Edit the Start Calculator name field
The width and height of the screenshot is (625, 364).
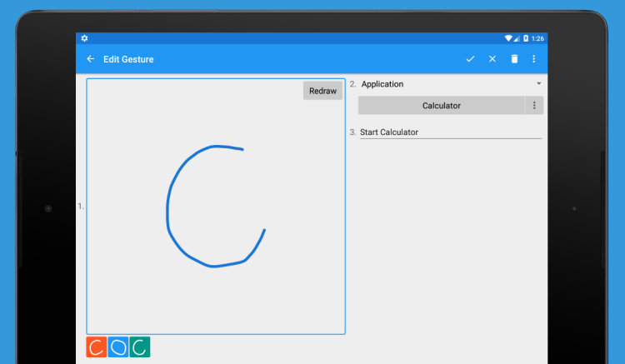pos(450,132)
